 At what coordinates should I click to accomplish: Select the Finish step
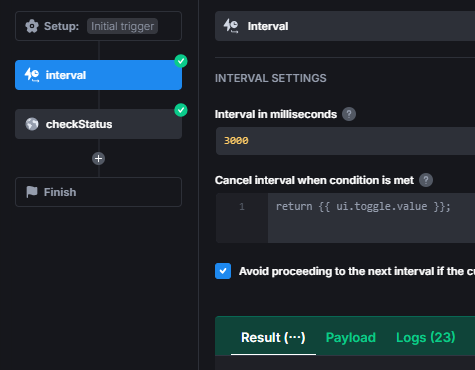pyautogui.click(x=98, y=192)
